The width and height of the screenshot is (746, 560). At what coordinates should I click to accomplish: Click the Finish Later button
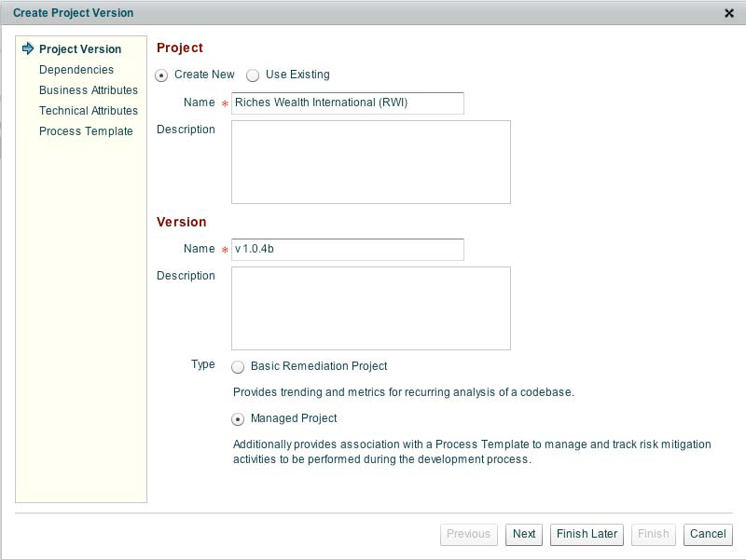click(587, 534)
